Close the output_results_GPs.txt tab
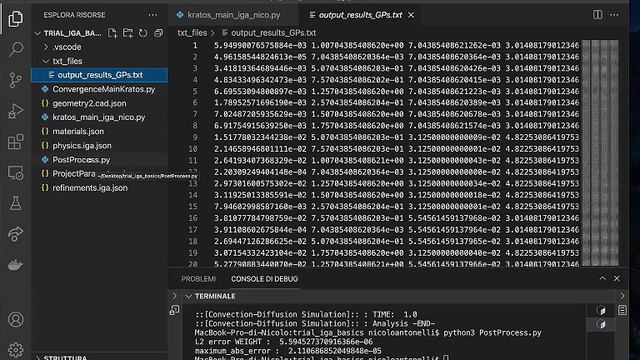 tap(411, 15)
